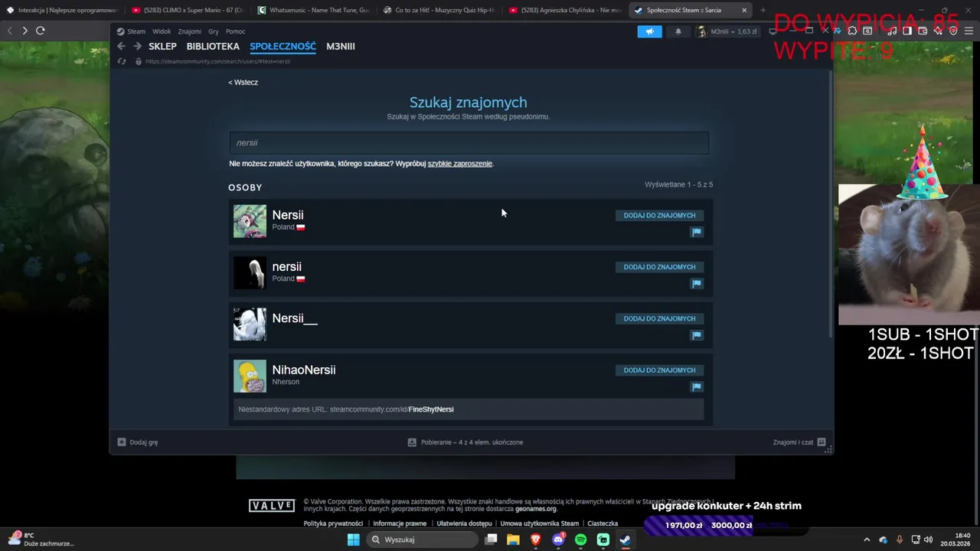Switch Steam to Big Picture monitor icon
Viewport: 980px width, 551px height.
(x=774, y=31)
